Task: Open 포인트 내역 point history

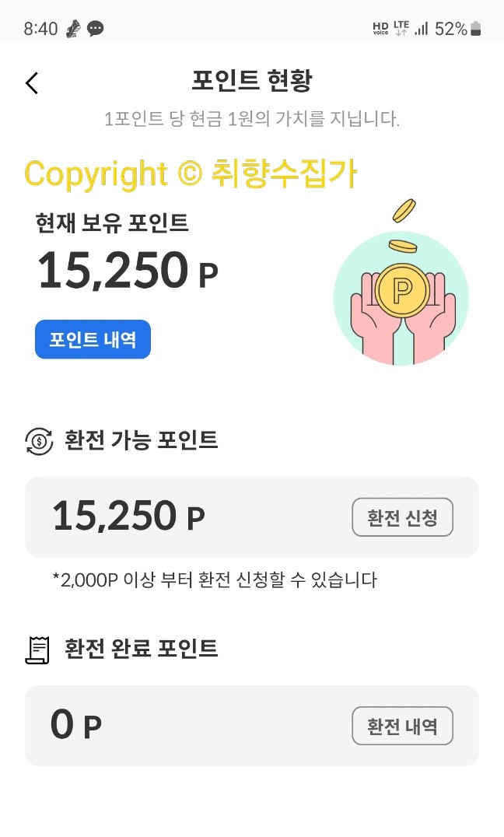Action: [93, 340]
